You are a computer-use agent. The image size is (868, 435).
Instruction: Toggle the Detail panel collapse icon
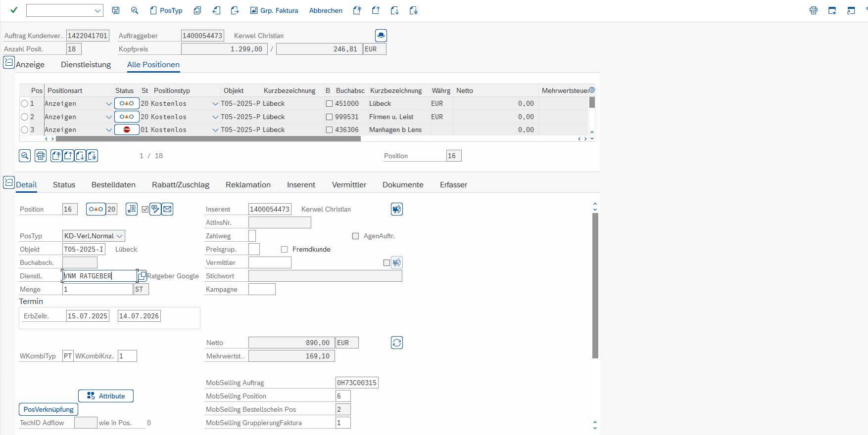tap(9, 182)
